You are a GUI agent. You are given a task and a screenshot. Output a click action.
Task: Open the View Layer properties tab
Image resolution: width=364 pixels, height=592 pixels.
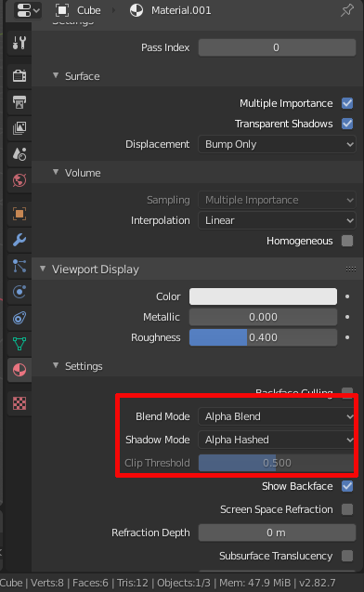[x=19, y=128]
